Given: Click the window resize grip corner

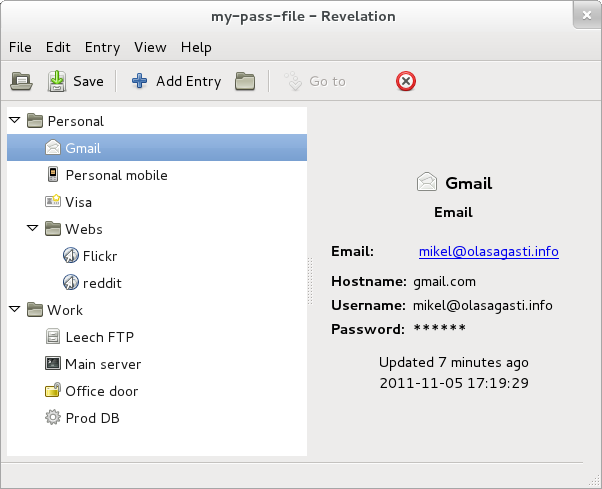Looking at the screenshot, I should point(595,480).
